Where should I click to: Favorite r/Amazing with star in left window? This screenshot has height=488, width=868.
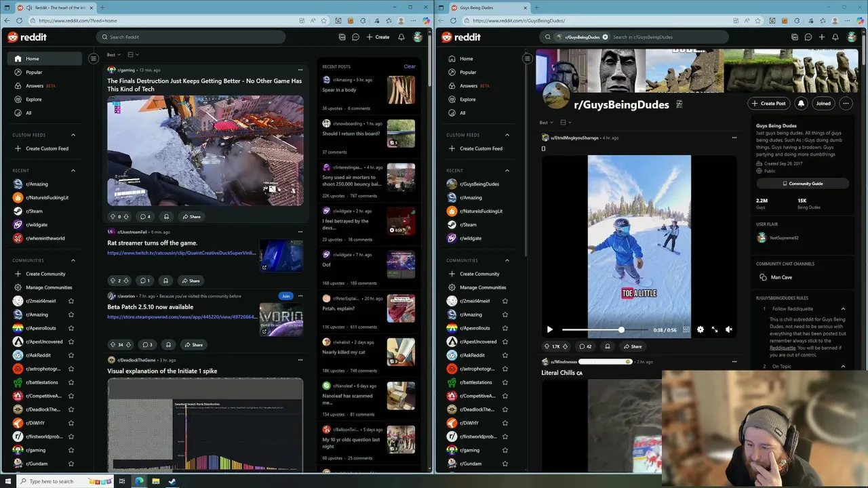[x=71, y=314]
